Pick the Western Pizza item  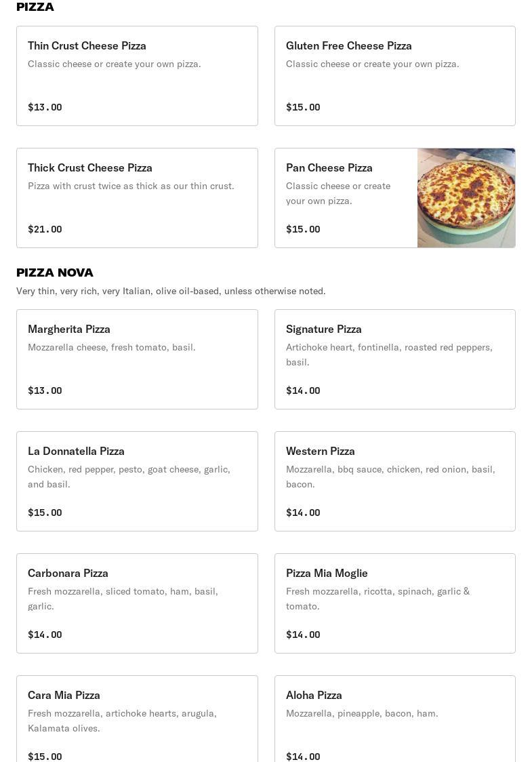click(394, 481)
